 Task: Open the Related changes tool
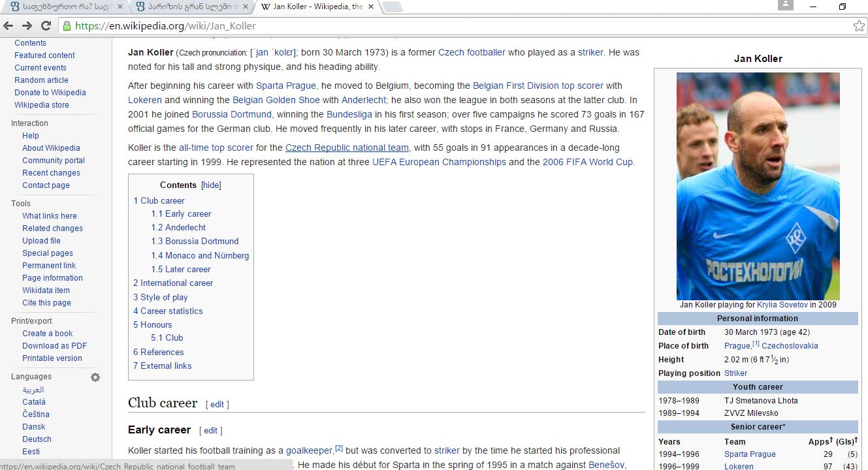pos(52,228)
